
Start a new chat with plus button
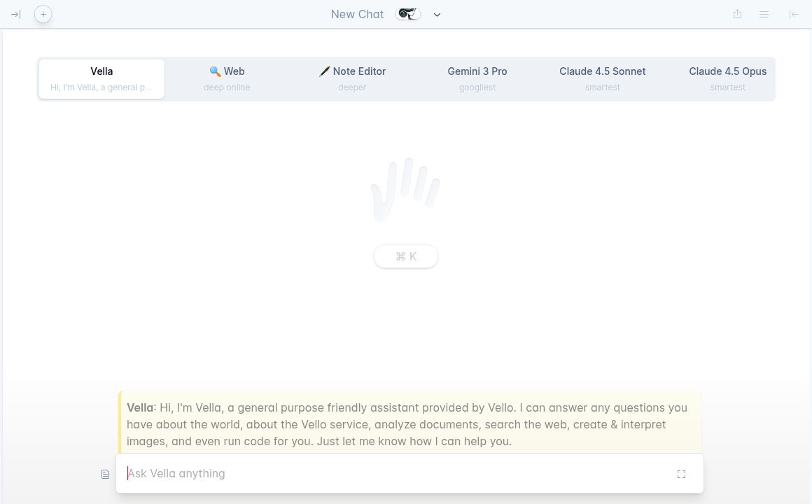pos(43,14)
